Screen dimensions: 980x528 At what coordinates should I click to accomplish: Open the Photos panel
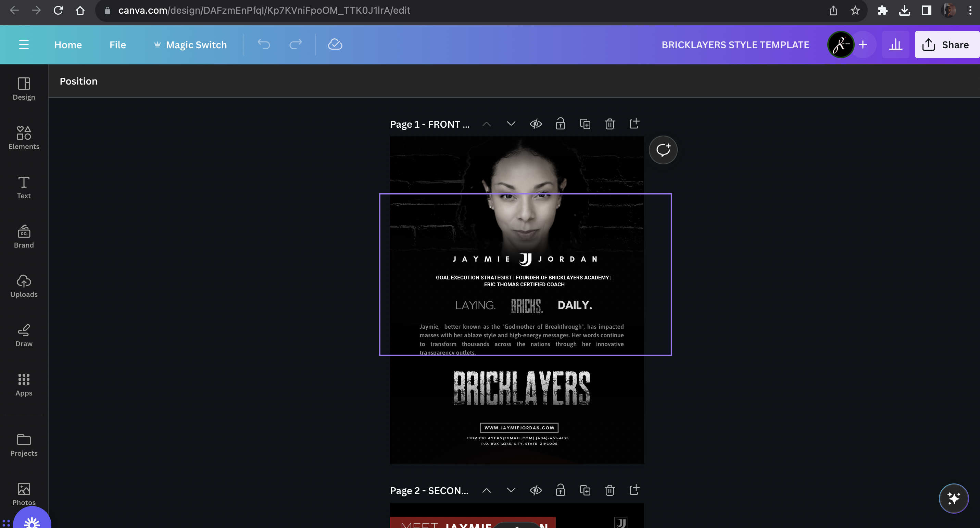(x=24, y=493)
